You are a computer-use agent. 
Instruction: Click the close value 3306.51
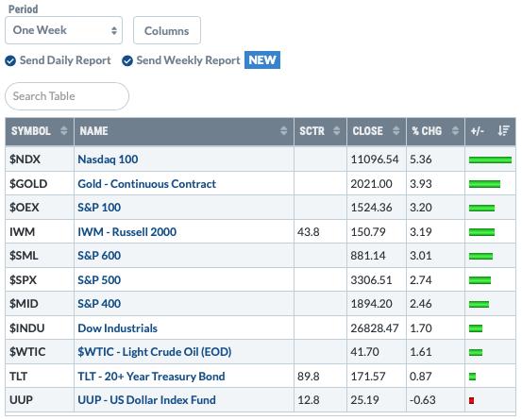pyautogui.click(x=371, y=280)
